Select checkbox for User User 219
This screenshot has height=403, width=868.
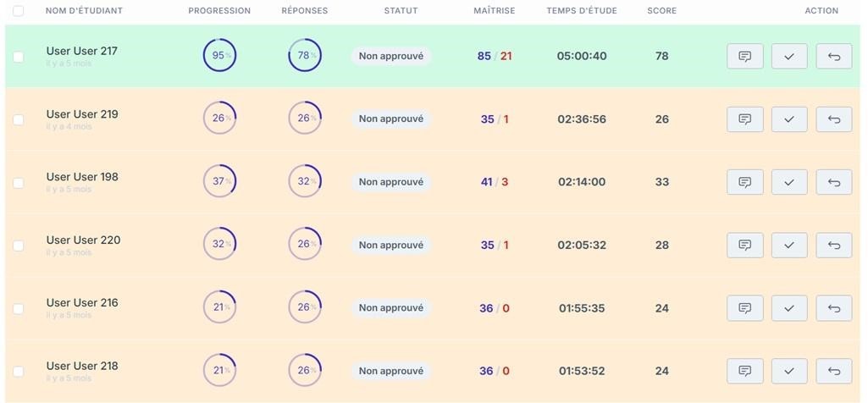click(19, 119)
